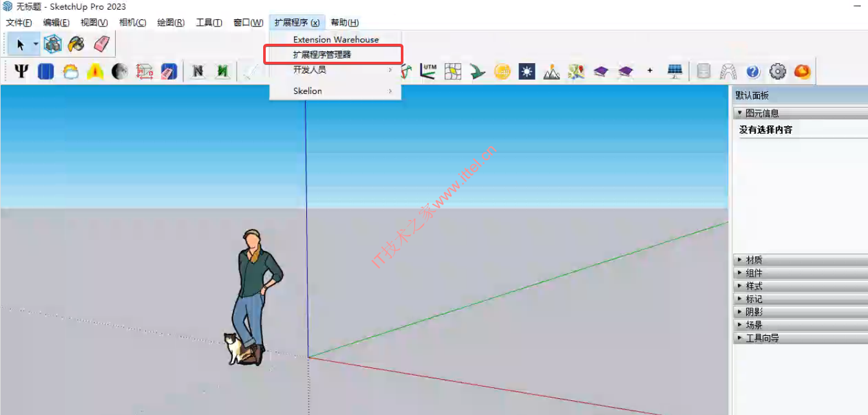Screen dimensions: 868x415
Task: Expand the 阴影 (Shadows) panel
Action: coord(753,312)
